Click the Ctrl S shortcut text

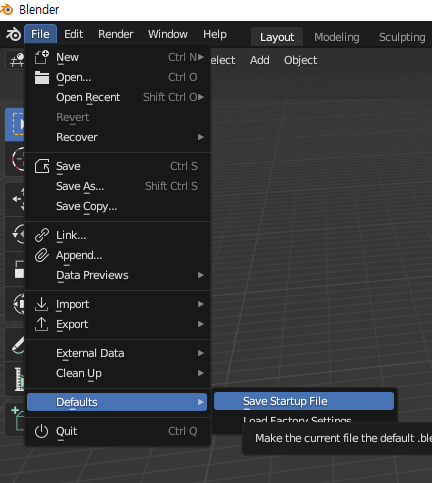click(184, 166)
